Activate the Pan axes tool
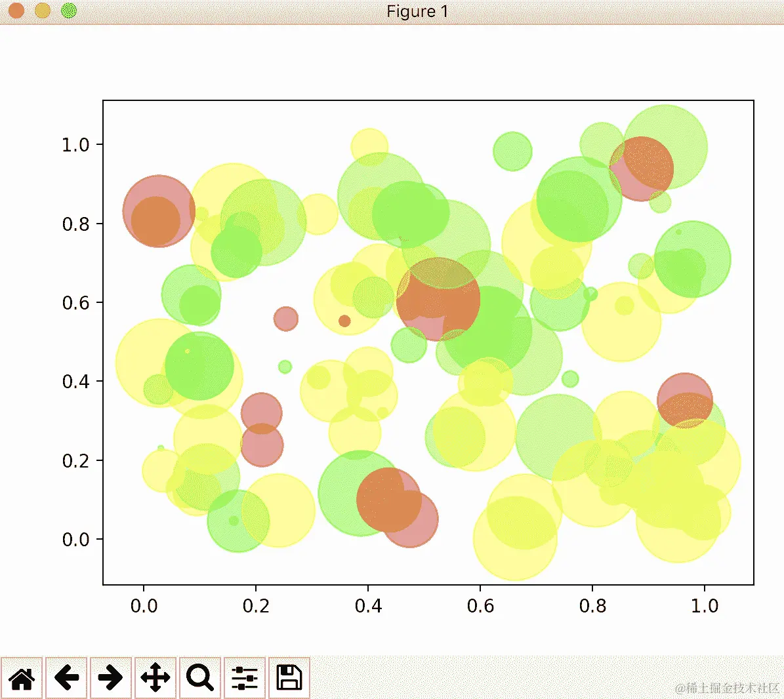This screenshot has width=784, height=699. click(155, 677)
